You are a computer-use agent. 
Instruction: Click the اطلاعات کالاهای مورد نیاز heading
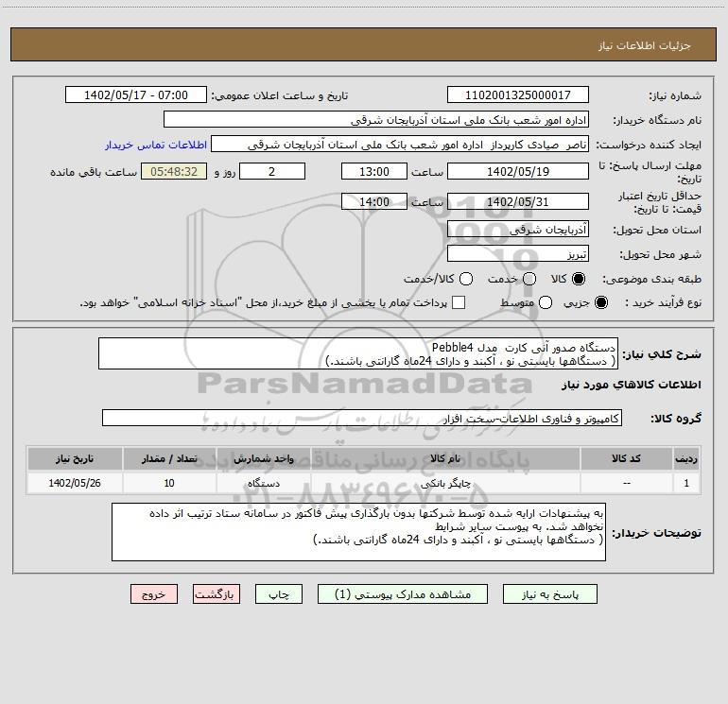coord(631,385)
